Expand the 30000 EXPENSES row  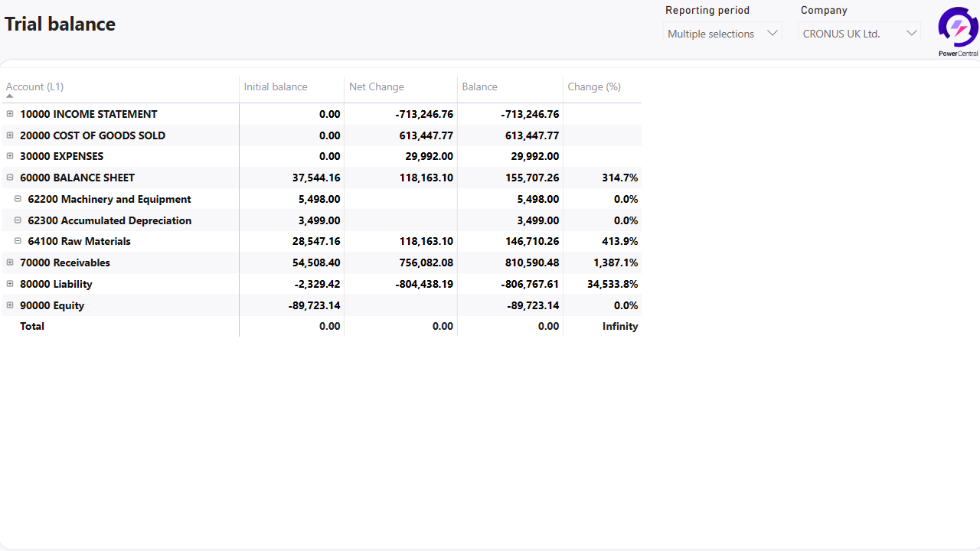click(x=10, y=156)
